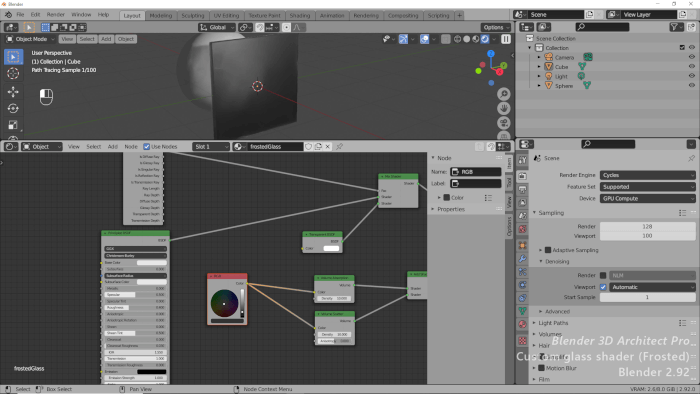Open the Texture properties checker tab
This screenshot has width=700, height=394.
pos(522,340)
